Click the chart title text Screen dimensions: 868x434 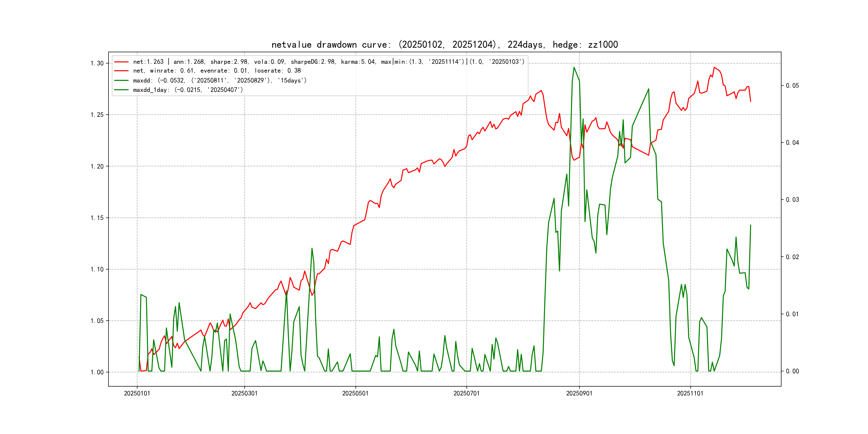coord(444,44)
